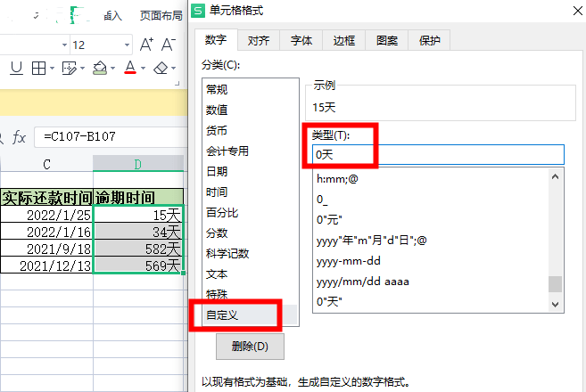Select the cell showing 582天
The image size is (586, 392).
[138, 249]
